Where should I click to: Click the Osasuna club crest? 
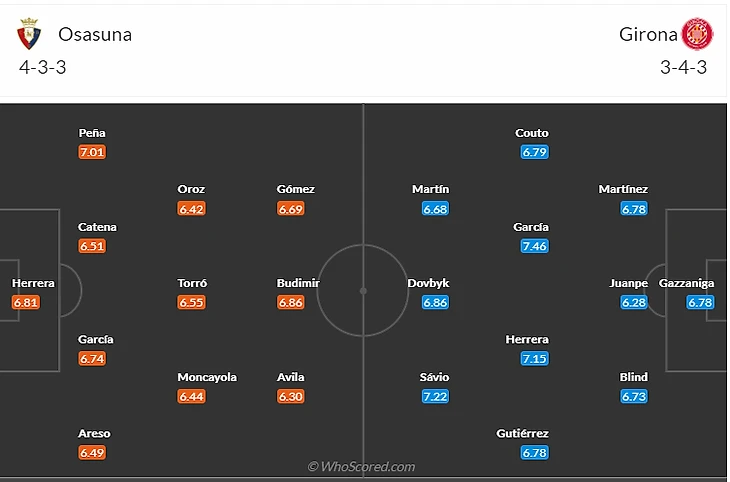29,34
